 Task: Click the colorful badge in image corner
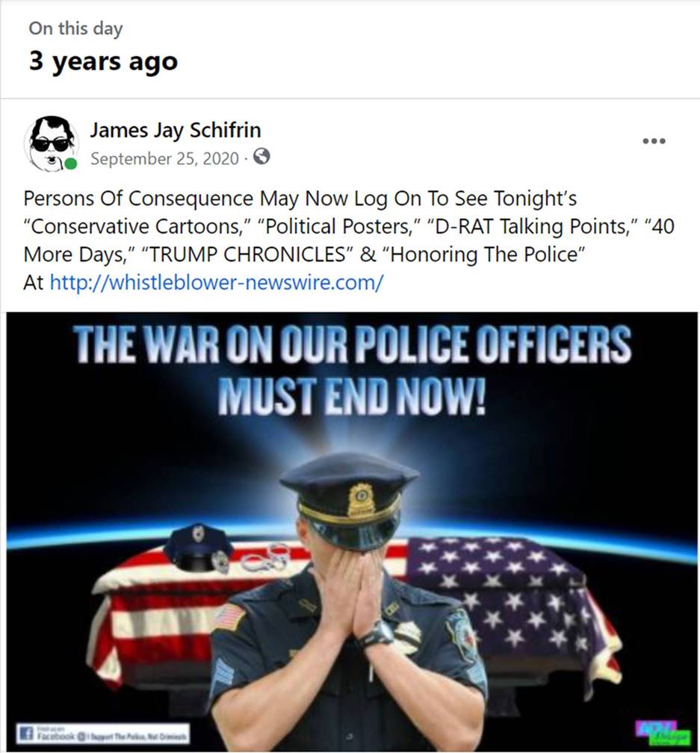[x=663, y=732]
